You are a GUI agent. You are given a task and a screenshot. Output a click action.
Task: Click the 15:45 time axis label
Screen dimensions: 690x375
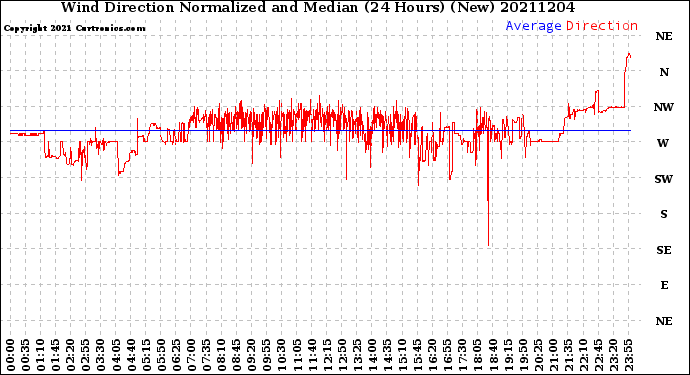(417, 355)
